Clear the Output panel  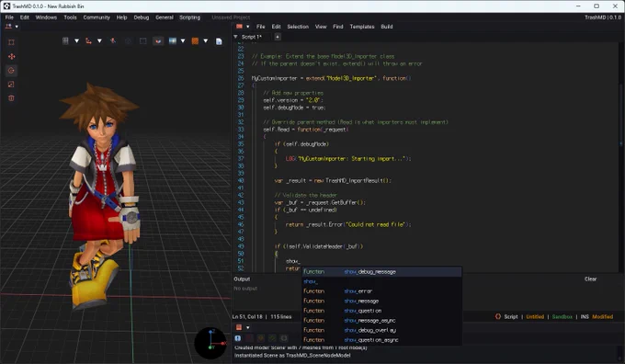click(590, 279)
